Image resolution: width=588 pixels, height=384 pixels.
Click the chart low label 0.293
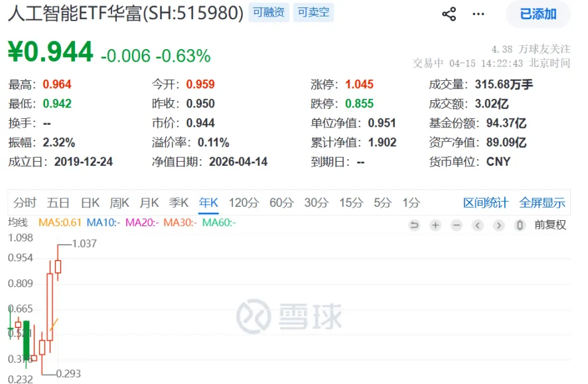click(x=68, y=374)
